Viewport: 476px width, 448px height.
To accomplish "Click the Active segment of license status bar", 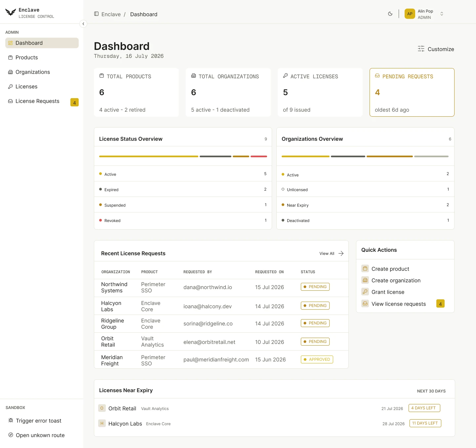I will click(x=149, y=156).
